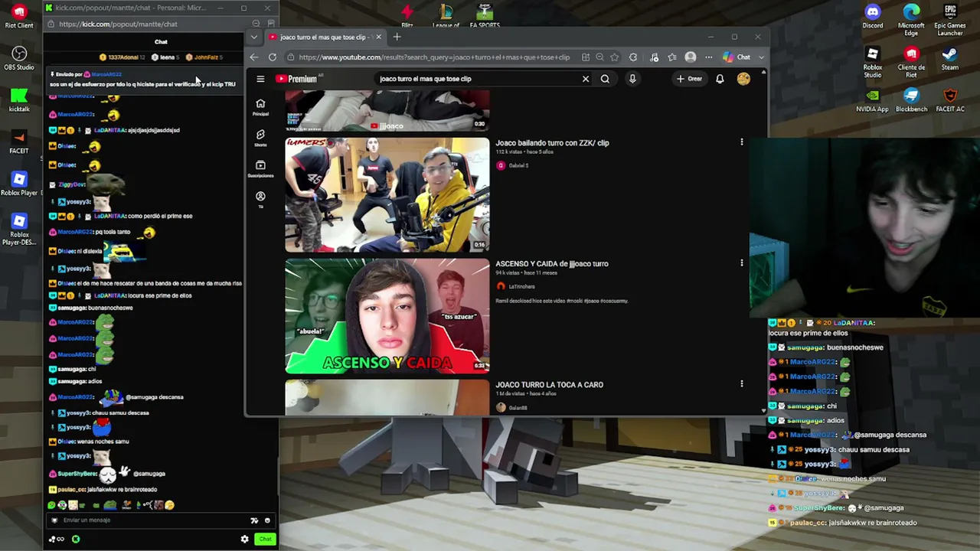Open Edge settings and more menu

[x=708, y=57]
